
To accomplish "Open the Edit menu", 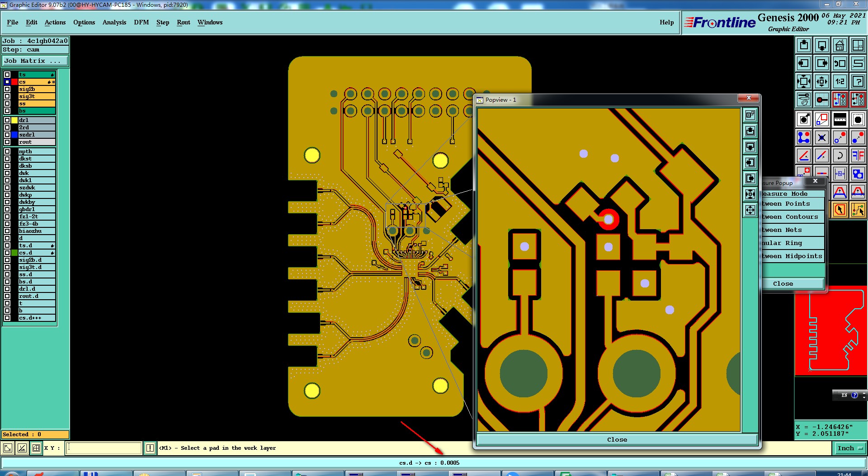I will click(x=32, y=22).
